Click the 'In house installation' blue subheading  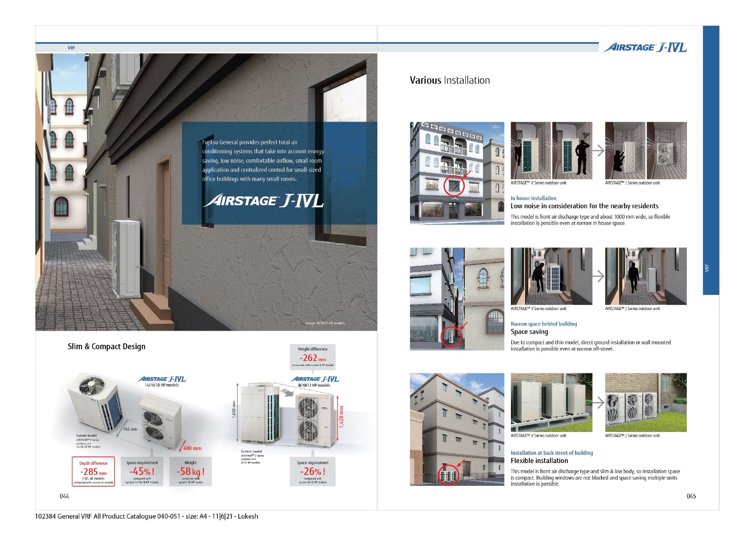[533, 198]
